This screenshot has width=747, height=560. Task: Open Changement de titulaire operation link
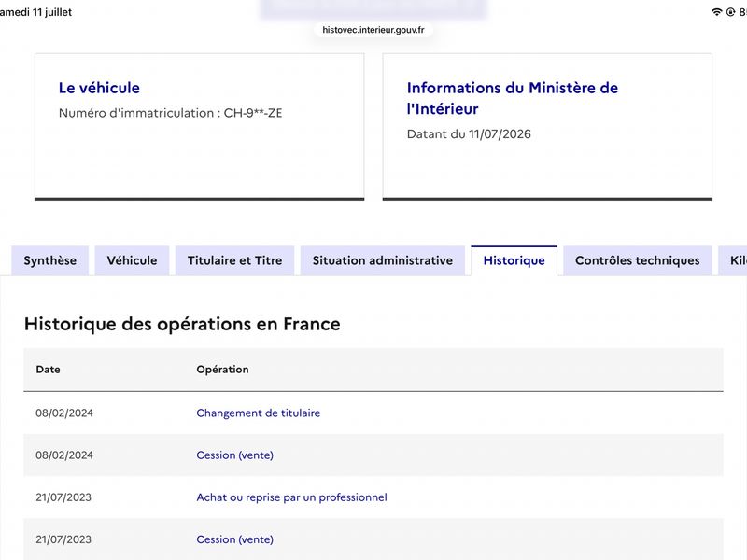[x=259, y=413]
